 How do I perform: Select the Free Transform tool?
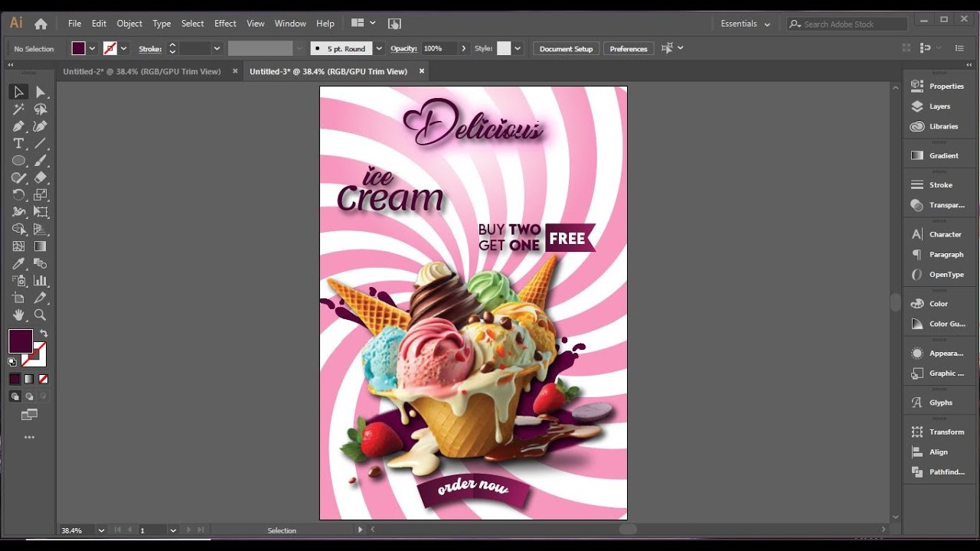[x=41, y=212]
